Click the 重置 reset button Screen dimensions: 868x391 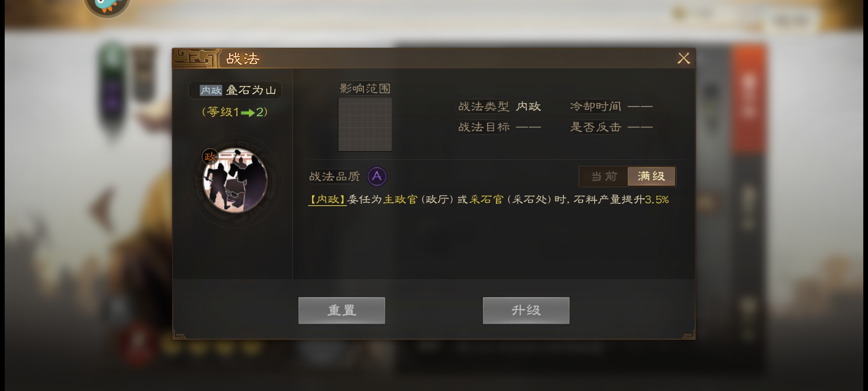click(342, 311)
